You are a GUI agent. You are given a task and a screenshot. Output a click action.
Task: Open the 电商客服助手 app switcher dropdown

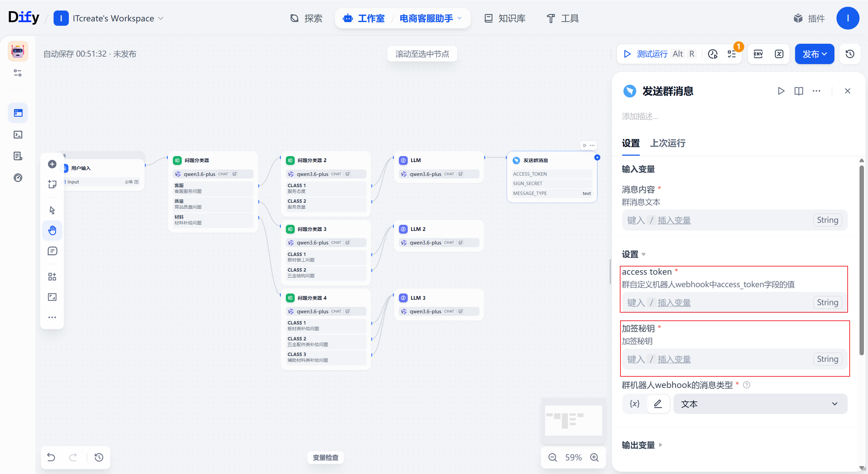pyautogui.click(x=460, y=18)
